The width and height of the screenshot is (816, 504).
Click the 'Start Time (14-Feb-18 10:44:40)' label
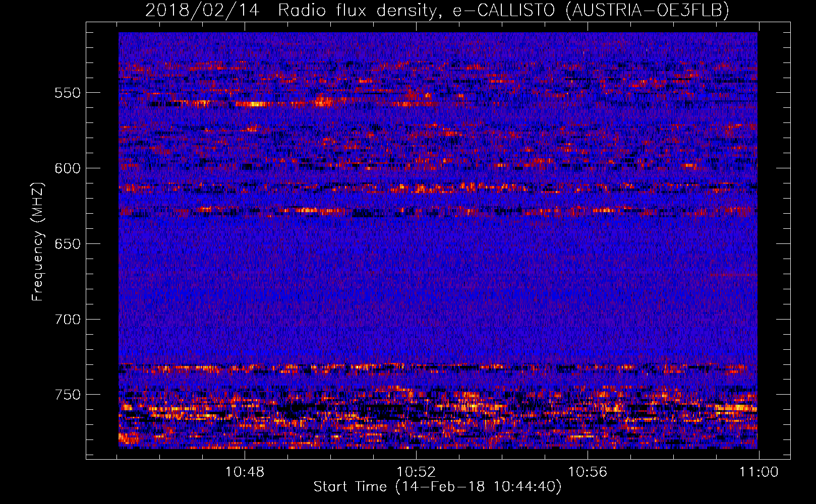(x=437, y=487)
